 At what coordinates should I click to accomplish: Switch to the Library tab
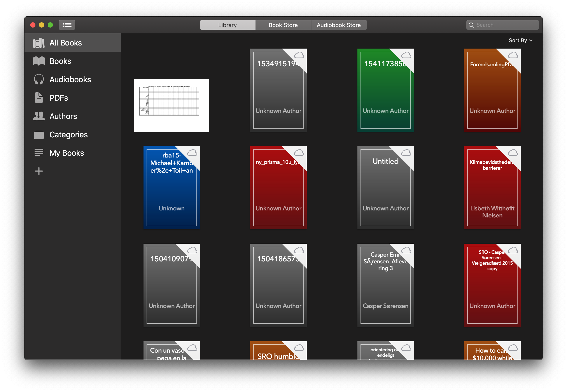click(x=227, y=25)
